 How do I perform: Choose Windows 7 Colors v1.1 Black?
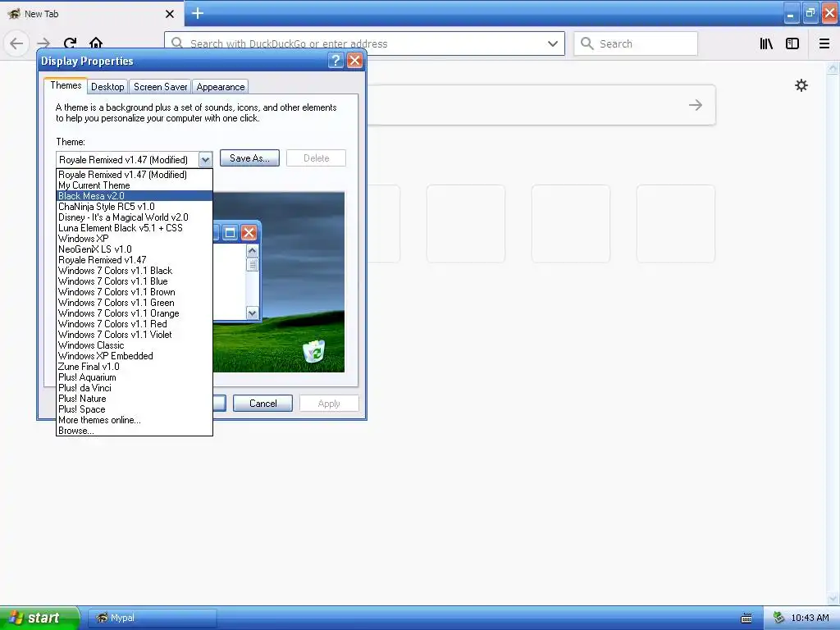(135, 271)
